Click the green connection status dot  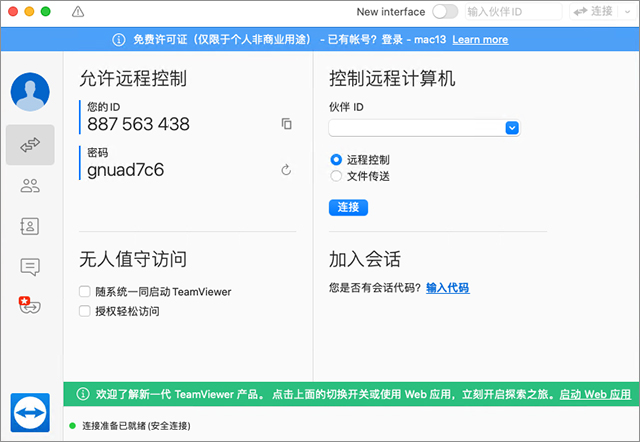click(x=73, y=426)
